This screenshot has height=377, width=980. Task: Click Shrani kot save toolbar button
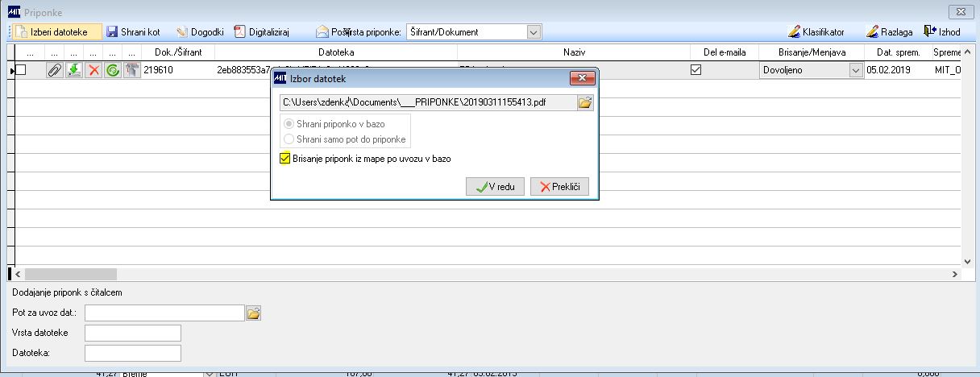(x=134, y=32)
